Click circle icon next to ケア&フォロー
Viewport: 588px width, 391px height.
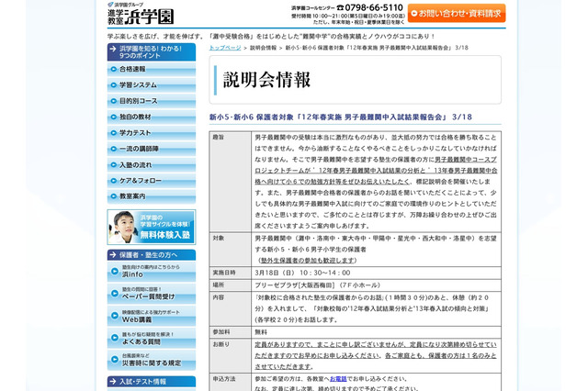click(x=114, y=181)
